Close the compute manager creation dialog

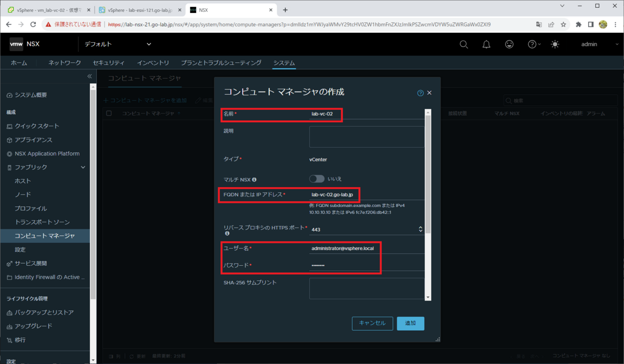click(x=430, y=93)
